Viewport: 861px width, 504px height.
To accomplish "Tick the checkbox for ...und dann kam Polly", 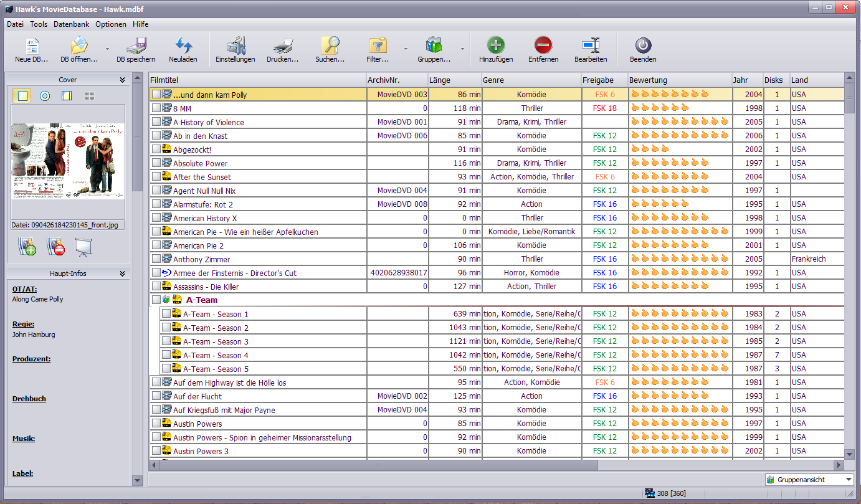I will click(x=156, y=95).
